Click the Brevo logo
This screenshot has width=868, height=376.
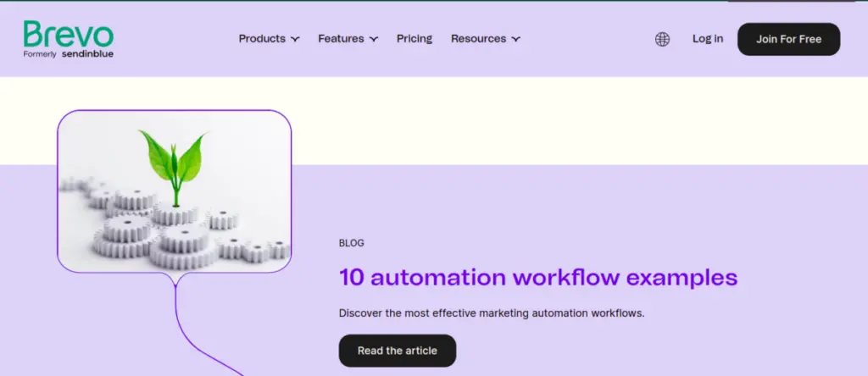(68, 34)
